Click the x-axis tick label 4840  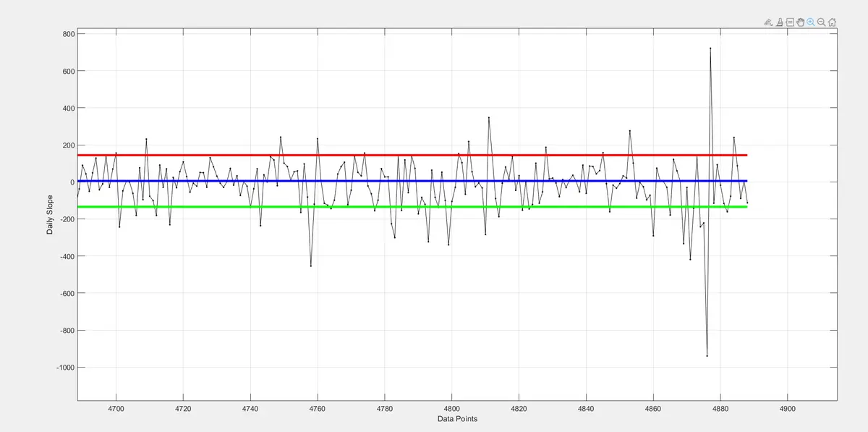(x=586, y=408)
